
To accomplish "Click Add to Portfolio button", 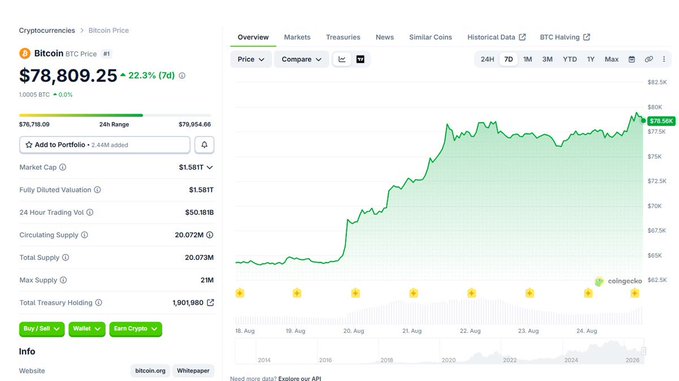I will click(104, 145).
